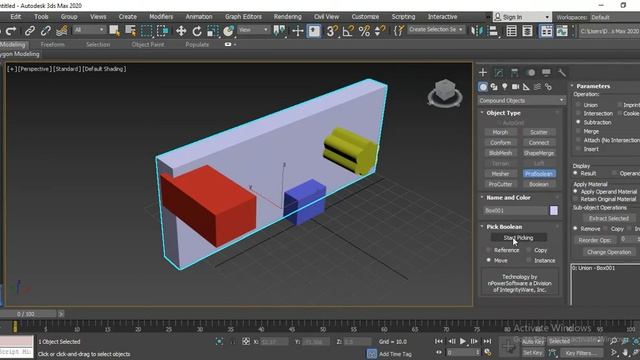Switch to the Hierarchy panel icon

click(515, 73)
